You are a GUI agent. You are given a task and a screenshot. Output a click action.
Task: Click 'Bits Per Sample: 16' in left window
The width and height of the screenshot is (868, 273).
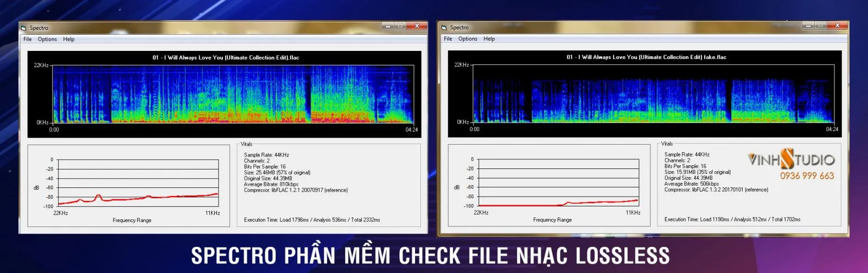click(265, 167)
